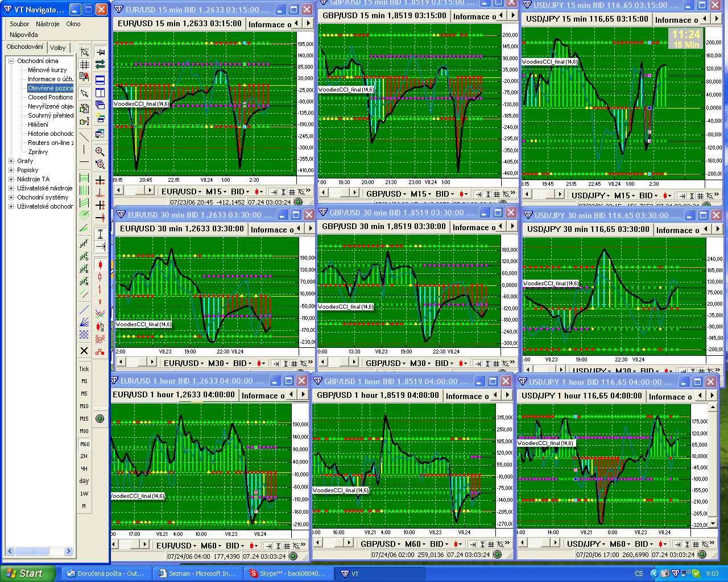Open the Nápověda menu
Viewport: 728px width, 582px height.
pos(23,35)
